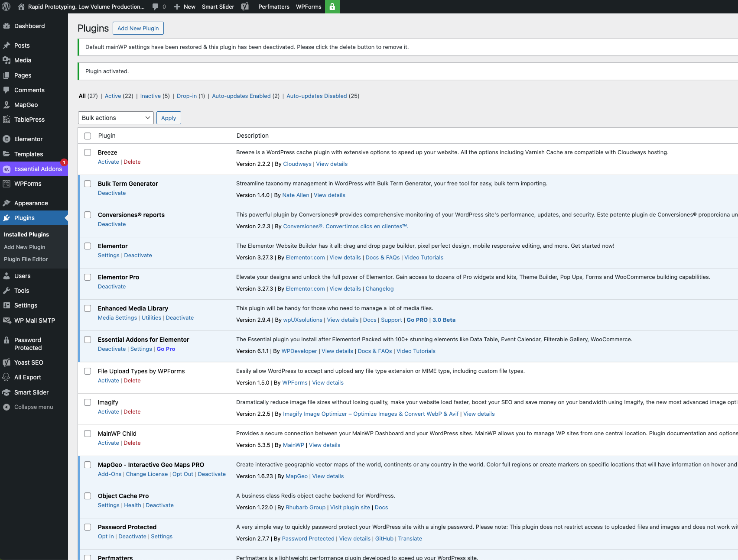The image size is (738, 560).
Task: Click the green padlock icon
Action: [x=332, y=6]
